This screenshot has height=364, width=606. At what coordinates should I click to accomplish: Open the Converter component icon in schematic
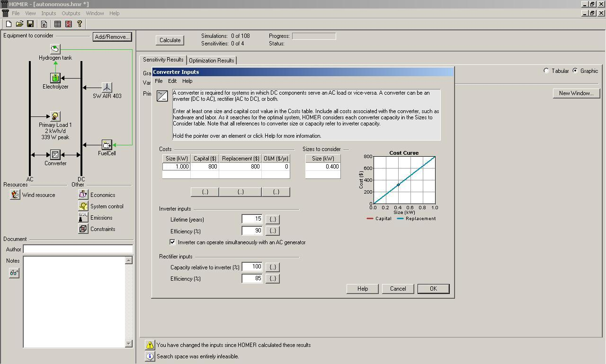pyautogui.click(x=55, y=155)
